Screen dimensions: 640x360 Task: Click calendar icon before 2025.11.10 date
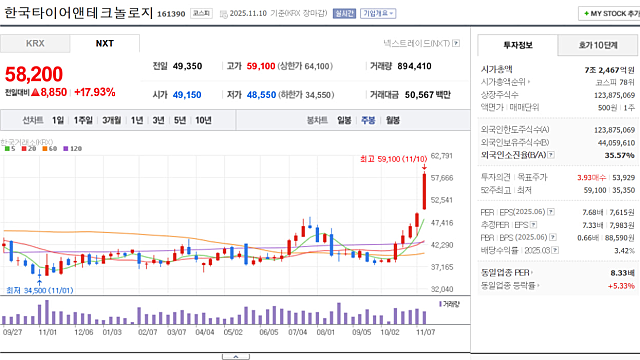click(224, 14)
